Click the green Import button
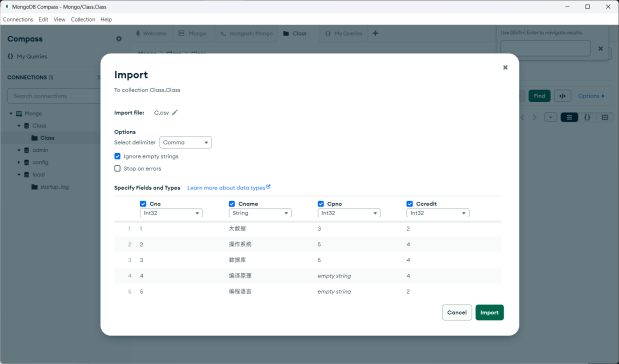Screen dimensions: 619x364 click(490, 312)
